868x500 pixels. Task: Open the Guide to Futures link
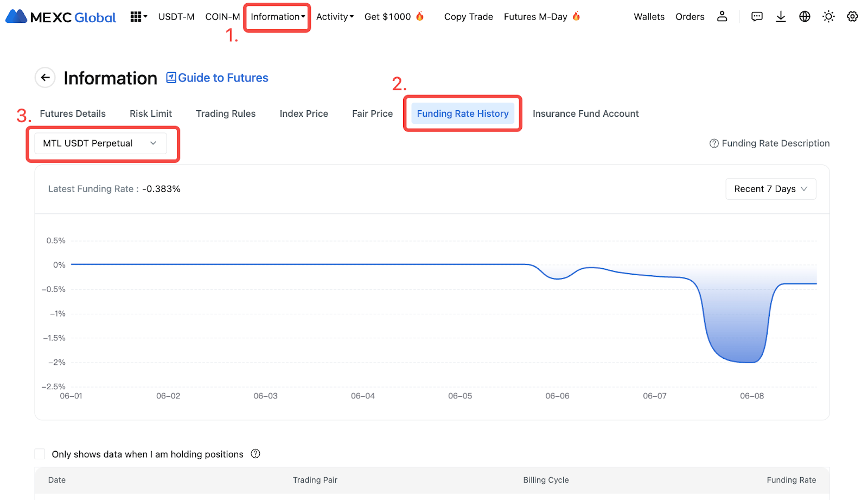217,78
